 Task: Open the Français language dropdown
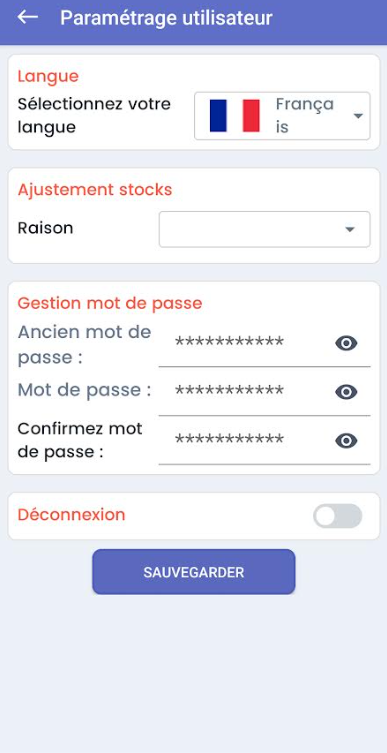point(282,116)
